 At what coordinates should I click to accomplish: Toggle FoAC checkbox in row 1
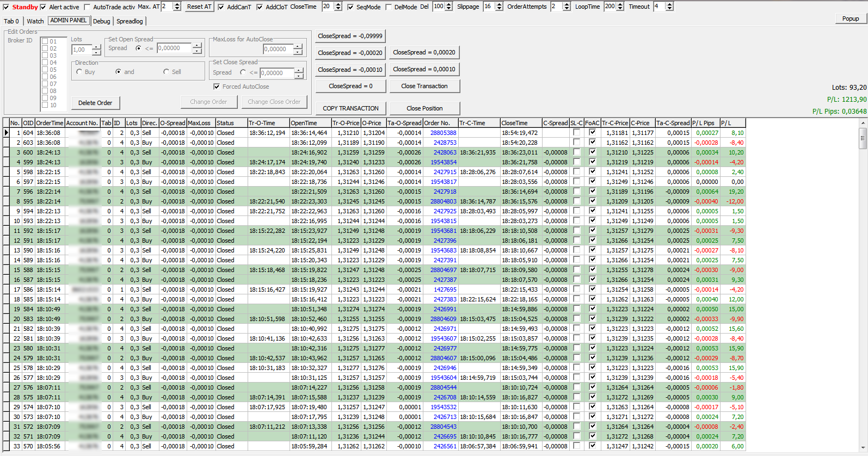click(x=592, y=132)
